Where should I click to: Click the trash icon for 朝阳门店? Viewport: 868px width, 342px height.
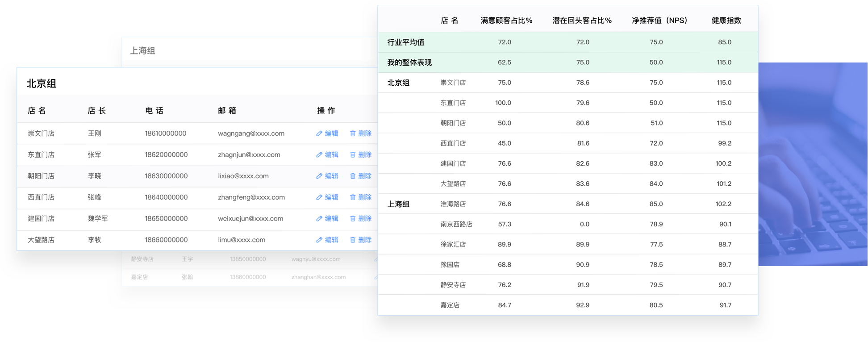click(x=353, y=176)
